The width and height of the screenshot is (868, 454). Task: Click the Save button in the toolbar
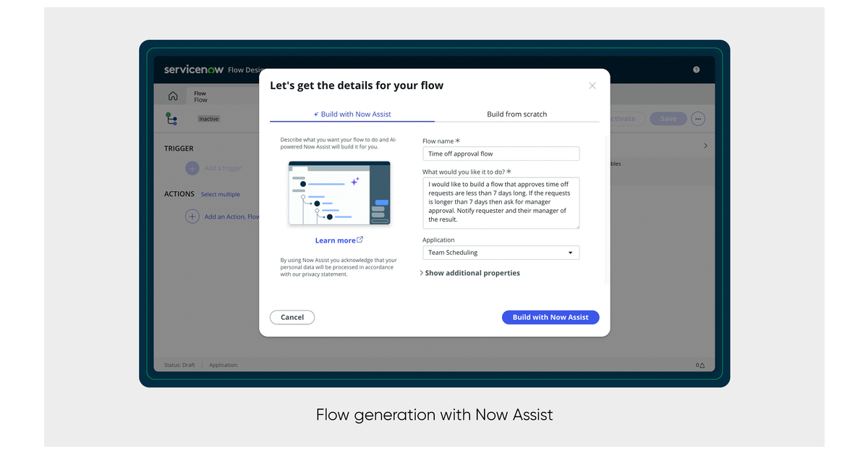point(668,118)
